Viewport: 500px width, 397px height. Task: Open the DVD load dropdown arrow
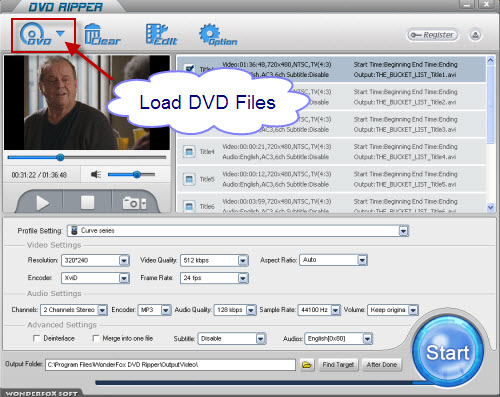60,33
